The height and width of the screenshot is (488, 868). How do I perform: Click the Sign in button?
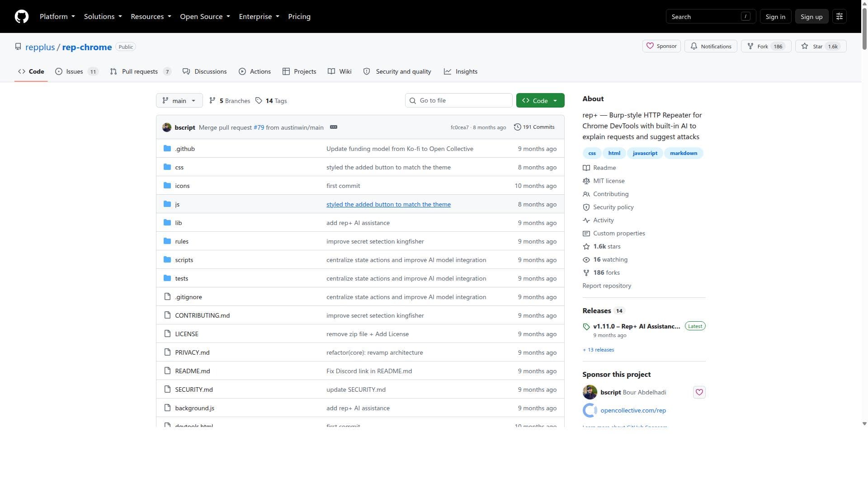tap(775, 17)
